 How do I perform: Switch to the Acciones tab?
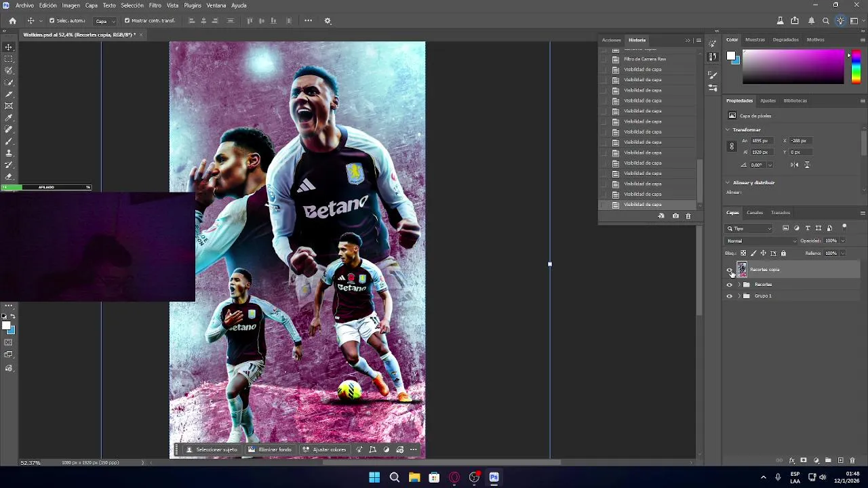tap(611, 40)
